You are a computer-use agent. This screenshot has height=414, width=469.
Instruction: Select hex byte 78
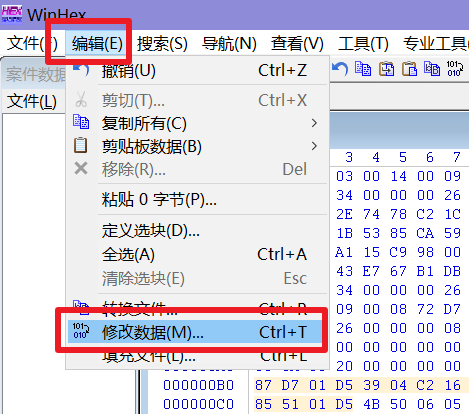[x=398, y=214]
